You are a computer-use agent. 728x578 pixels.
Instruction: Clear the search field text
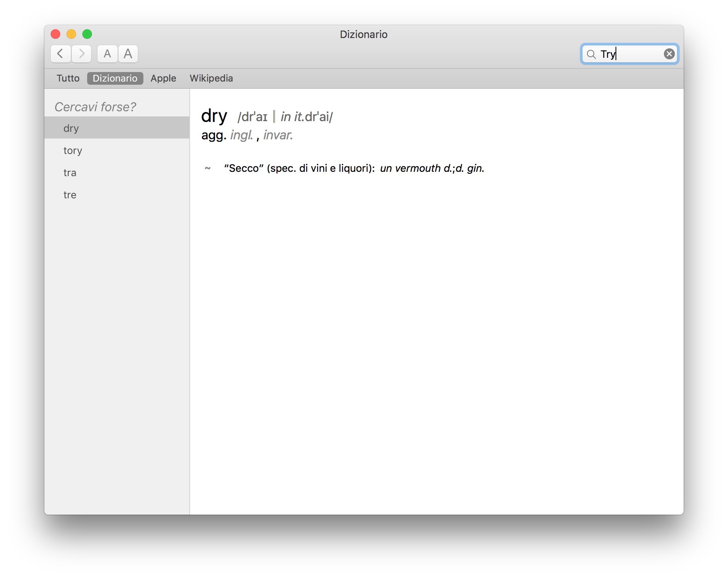(669, 54)
